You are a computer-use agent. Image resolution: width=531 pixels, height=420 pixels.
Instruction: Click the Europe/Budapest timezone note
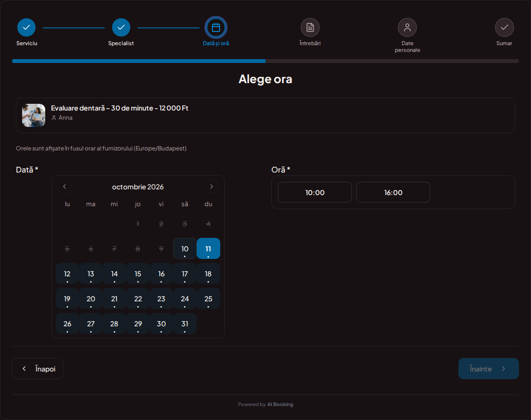[101, 148]
